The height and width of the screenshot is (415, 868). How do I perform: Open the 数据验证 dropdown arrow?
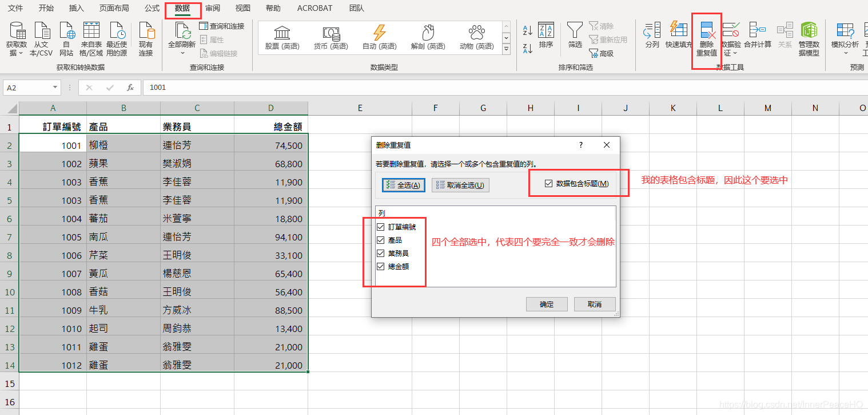735,53
